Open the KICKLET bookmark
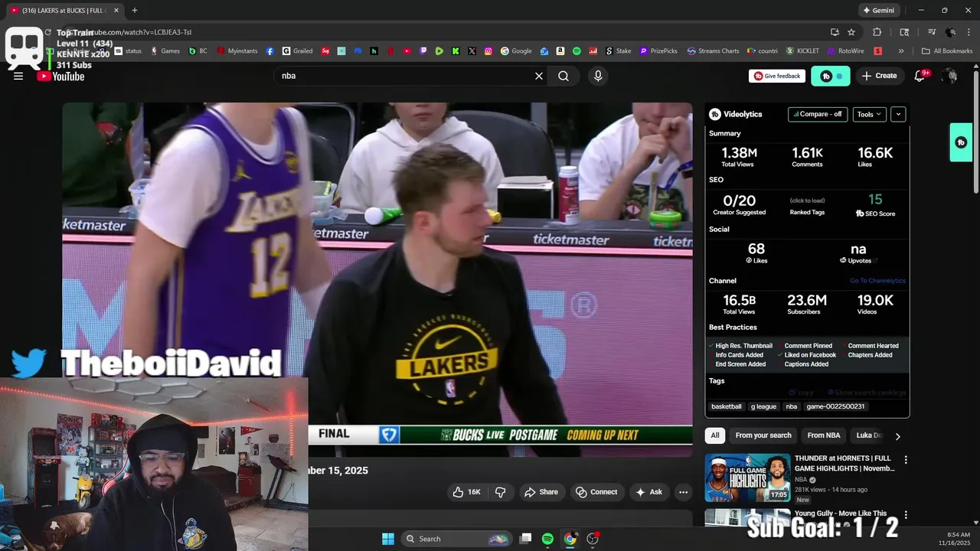 point(802,51)
